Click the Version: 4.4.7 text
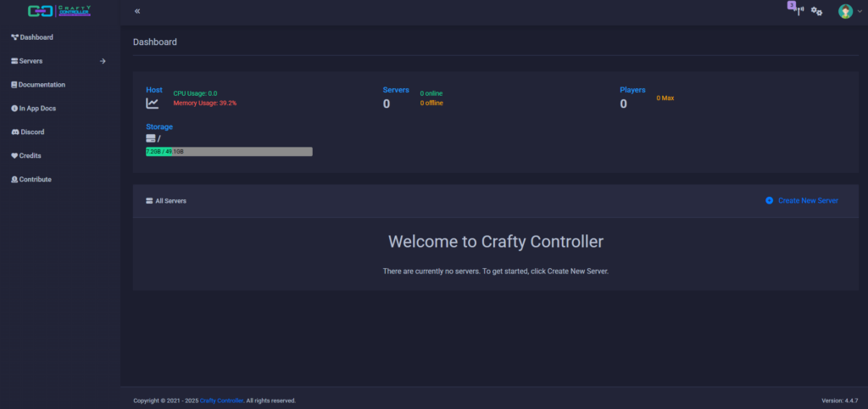The image size is (868, 409). 840,401
